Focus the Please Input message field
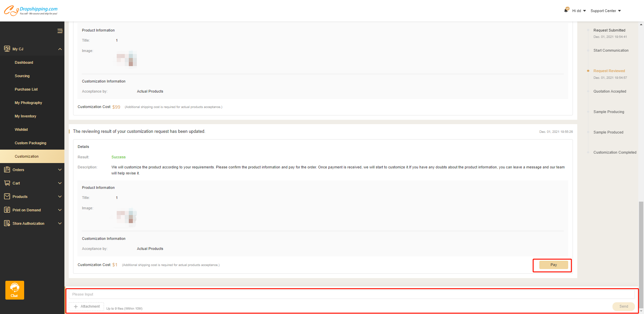The height and width of the screenshot is (314, 644). 352,294
